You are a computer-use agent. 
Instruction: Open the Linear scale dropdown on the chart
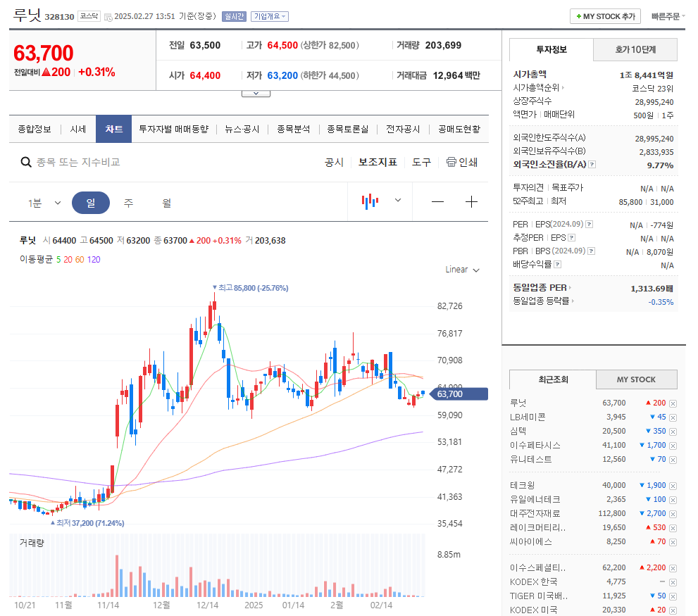pyautogui.click(x=461, y=270)
